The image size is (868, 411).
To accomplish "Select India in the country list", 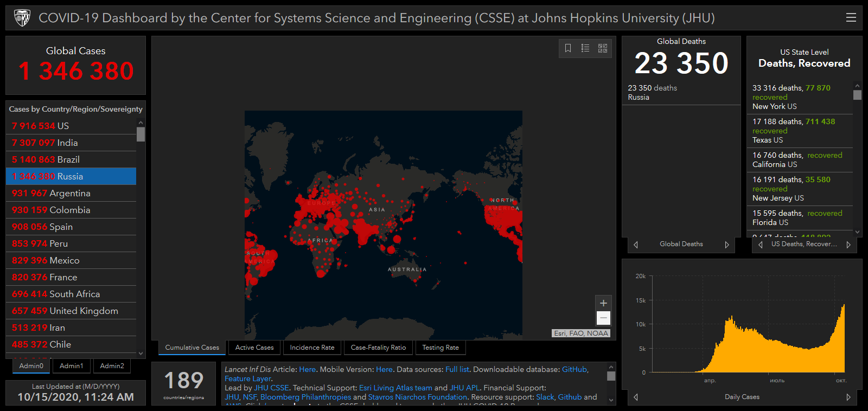I will coord(71,143).
